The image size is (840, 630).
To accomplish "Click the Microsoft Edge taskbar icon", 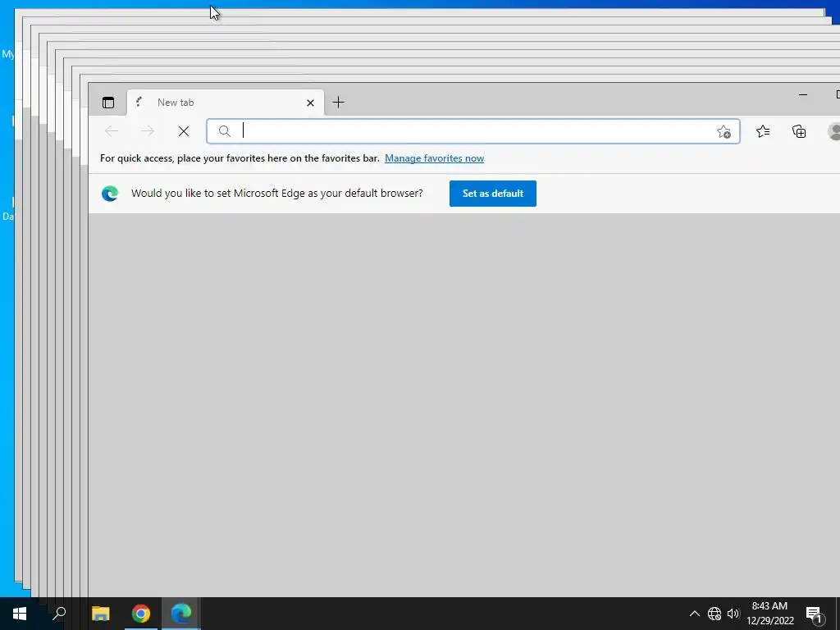I will click(x=181, y=614).
